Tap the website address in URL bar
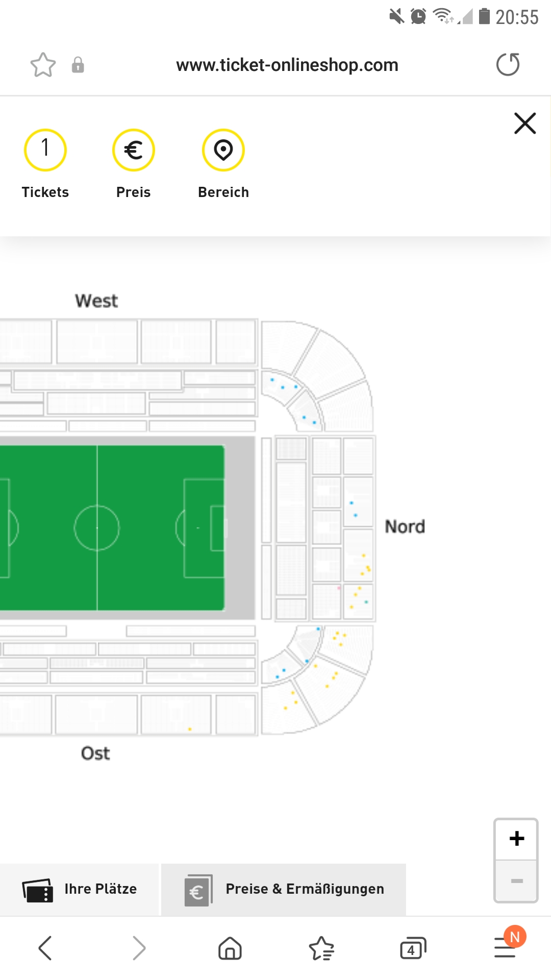The image size is (551, 980). (287, 65)
